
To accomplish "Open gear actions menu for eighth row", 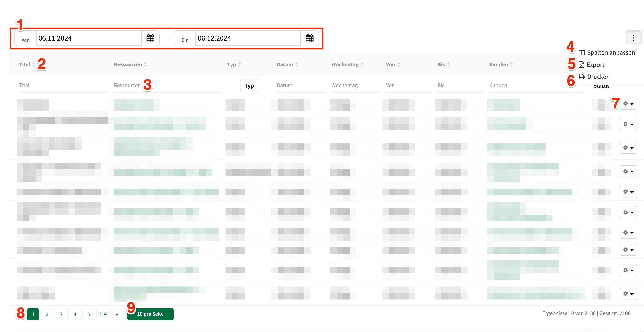I will pos(628,250).
